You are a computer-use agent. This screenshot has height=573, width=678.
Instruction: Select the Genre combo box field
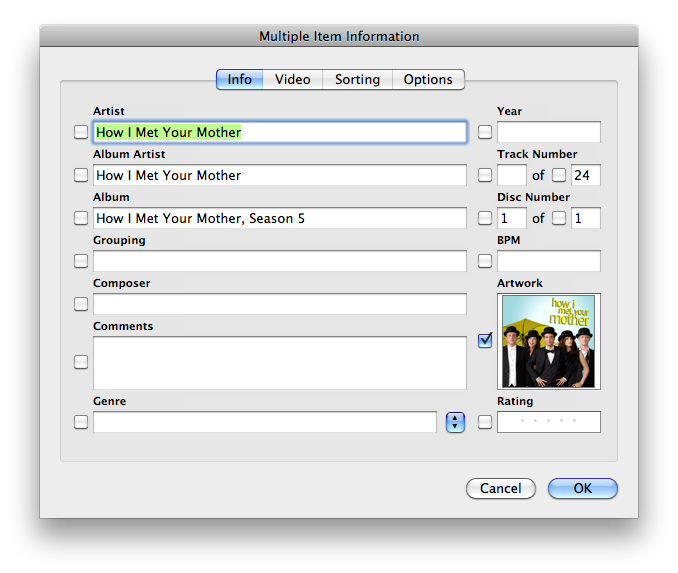click(265, 422)
